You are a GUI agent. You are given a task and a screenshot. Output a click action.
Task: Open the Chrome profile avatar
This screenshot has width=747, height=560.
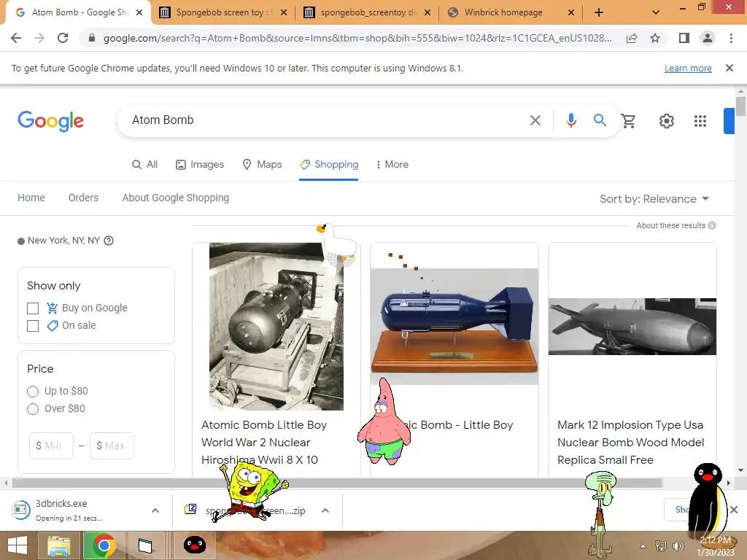(x=708, y=38)
